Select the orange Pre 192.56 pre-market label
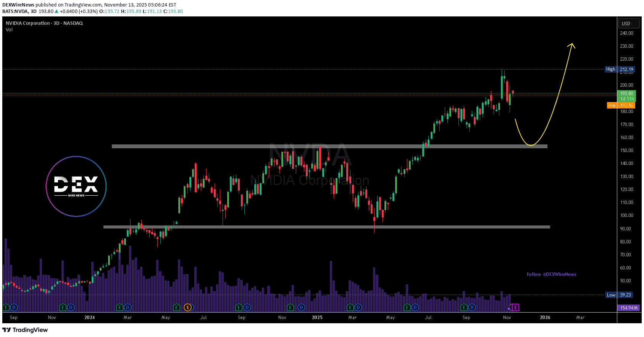The width and height of the screenshot is (644, 337). point(621,105)
